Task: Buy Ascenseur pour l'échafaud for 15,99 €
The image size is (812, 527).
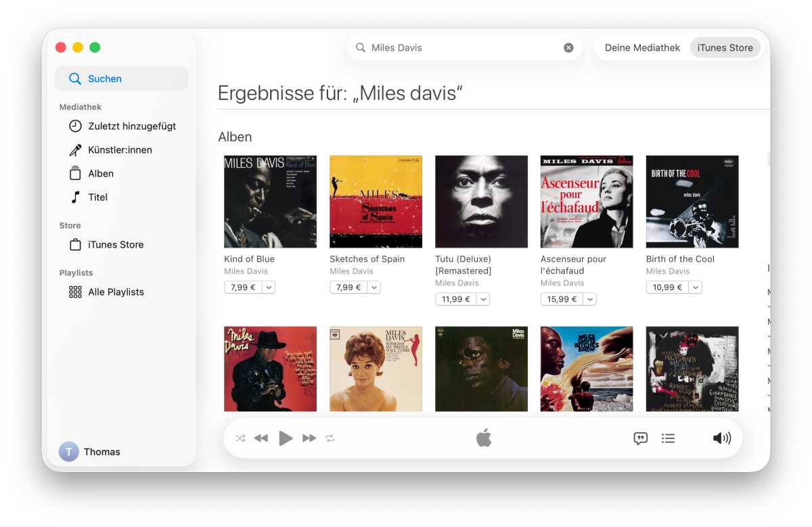Action: (x=562, y=299)
